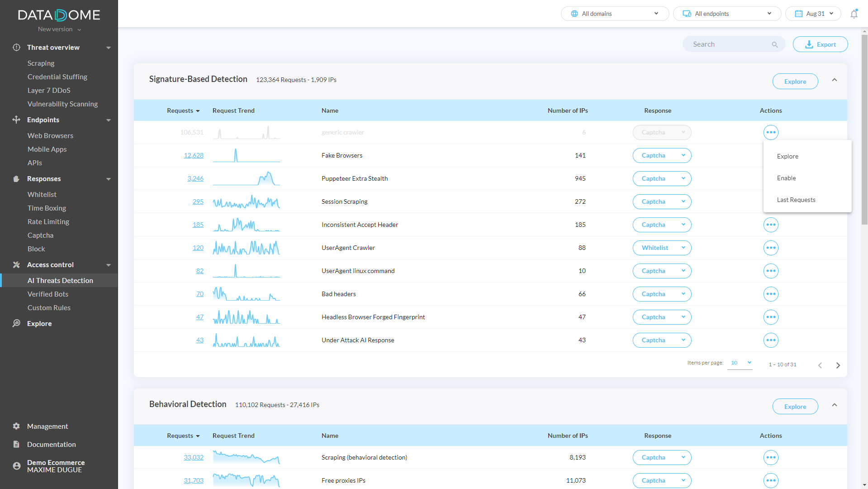This screenshot has width=868, height=489.
Task: Open the Mobile Apps endpoints page
Action: point(47,149)
